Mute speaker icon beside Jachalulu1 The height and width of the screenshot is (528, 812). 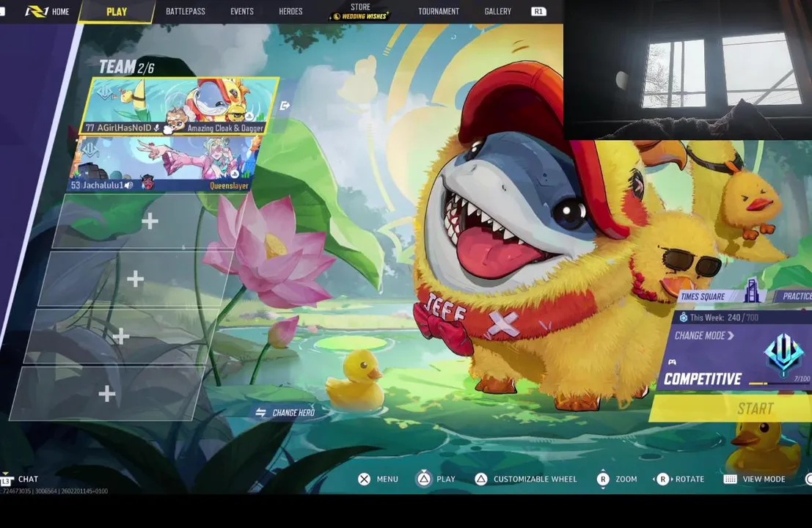(x=129, y=186)
